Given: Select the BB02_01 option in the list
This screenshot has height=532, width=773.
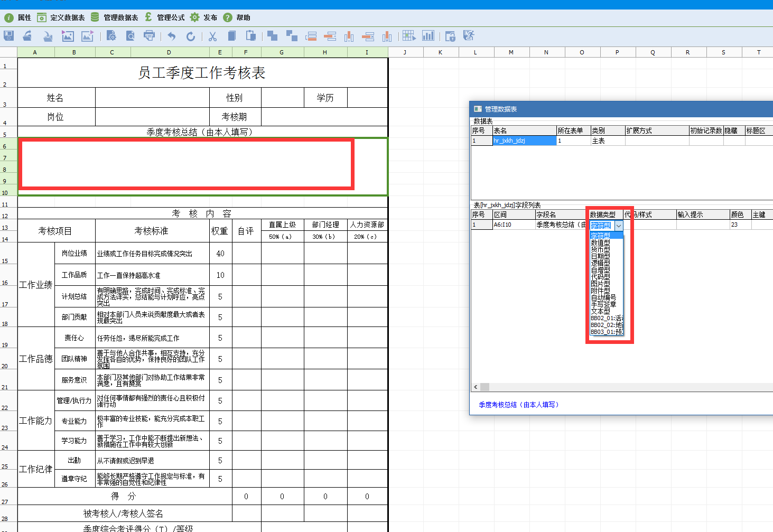Looking at the screenshot, I should 607,318.
